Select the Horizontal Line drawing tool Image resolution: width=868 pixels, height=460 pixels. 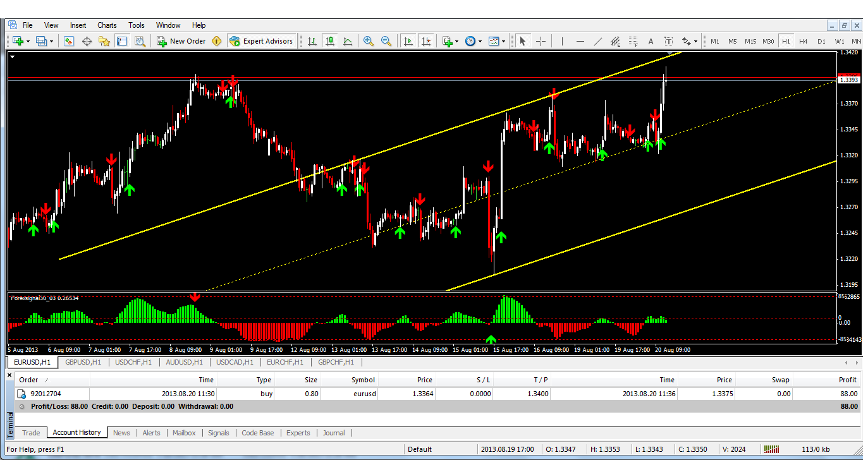coord(580,41)
